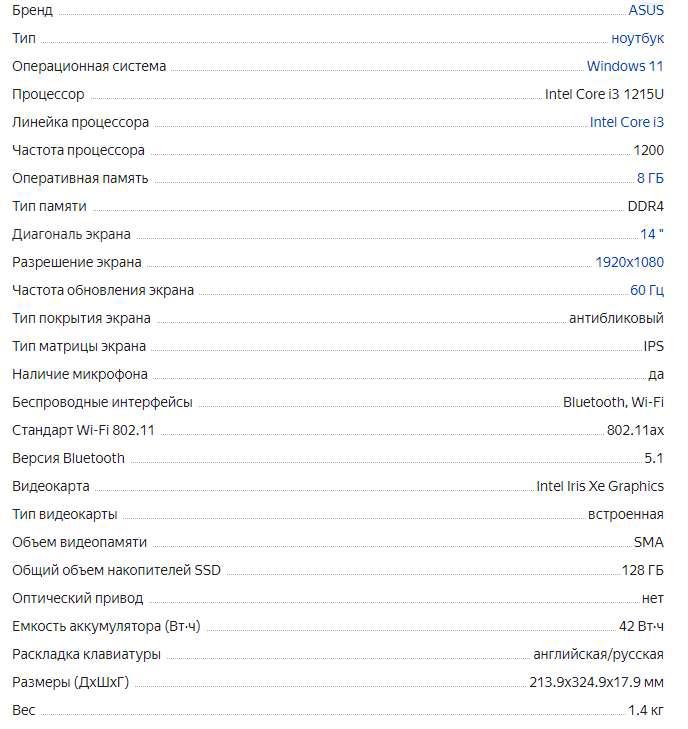Select the Intel Core i3 1215U processor value
This screenshot has height=729, width=688.
[x=604, y=94]
